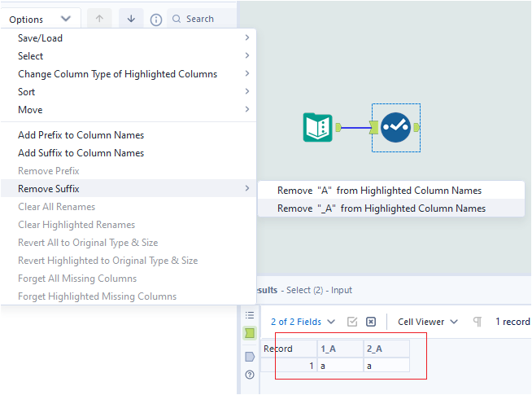
Task: Click the cell 'a' under 2_A
Action: [x=386, y=366]
